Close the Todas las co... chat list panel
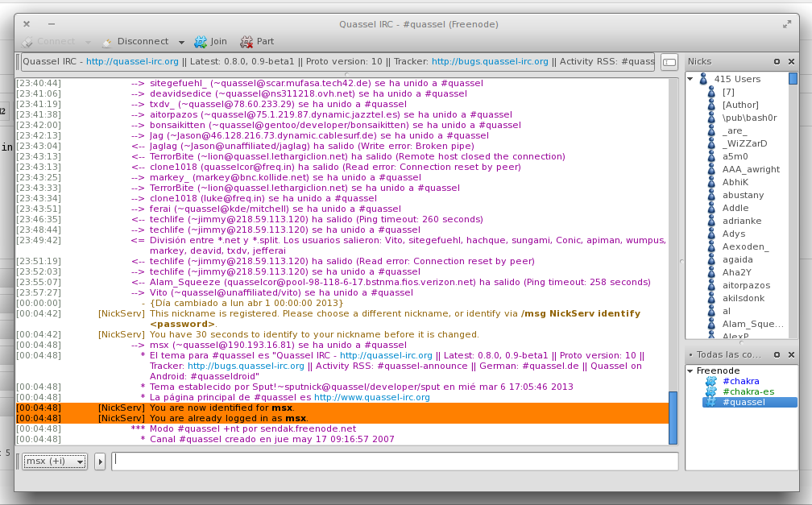The image size is (812, 505). click(791, 355)
